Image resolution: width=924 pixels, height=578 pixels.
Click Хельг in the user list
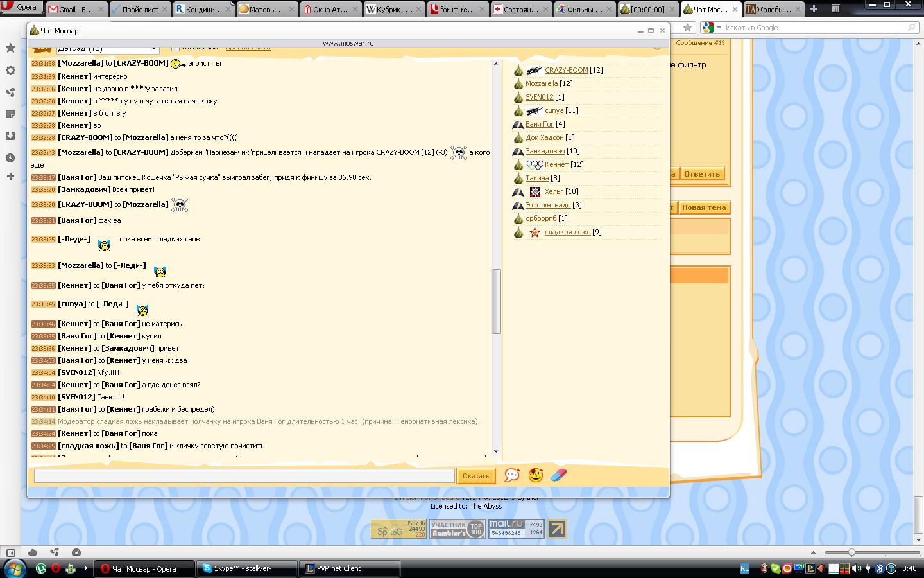554,191
